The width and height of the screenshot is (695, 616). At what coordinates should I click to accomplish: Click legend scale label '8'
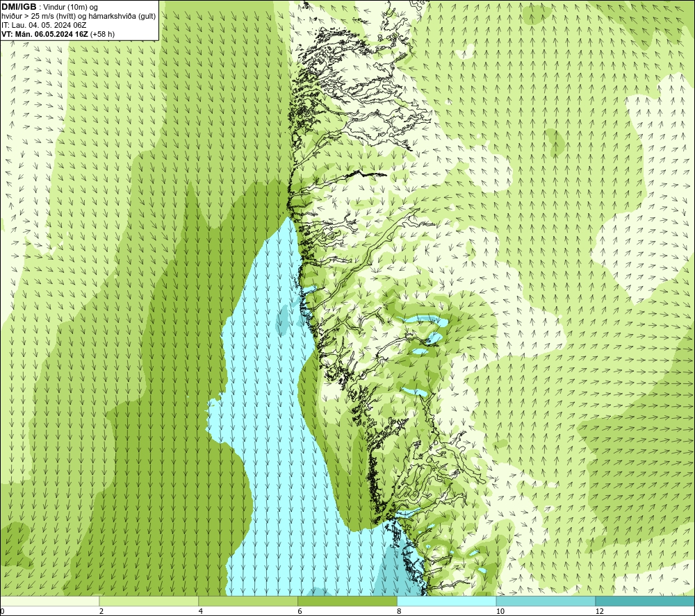(x=400, y=612)
